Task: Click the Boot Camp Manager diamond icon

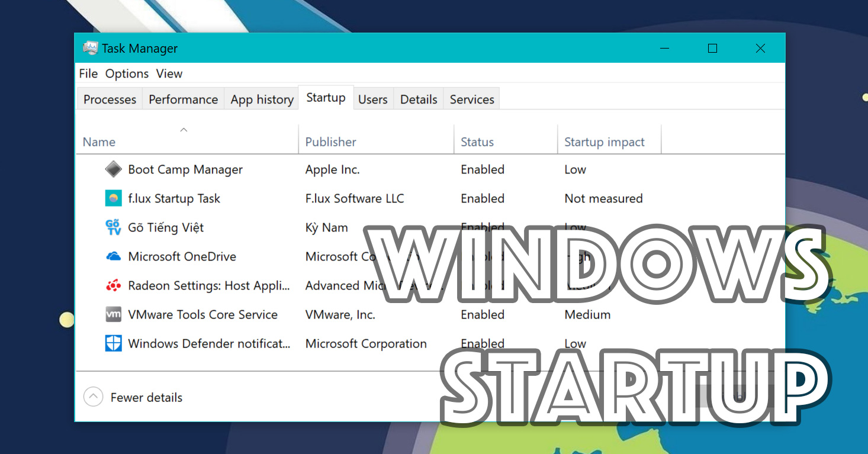Action: pyautogui.click(x=113, y=169)
